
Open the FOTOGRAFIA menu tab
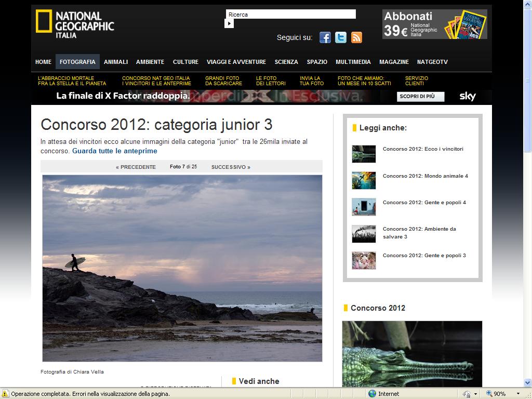coord(77,62)
